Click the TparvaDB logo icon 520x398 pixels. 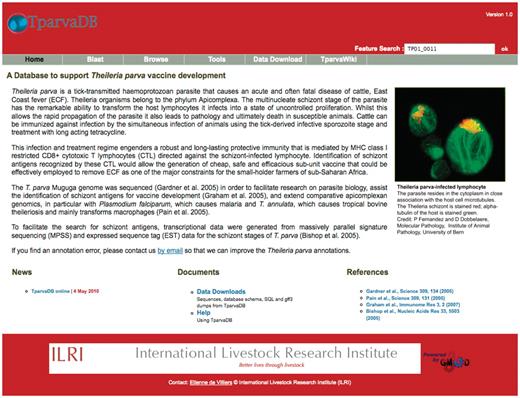[17, 23]
